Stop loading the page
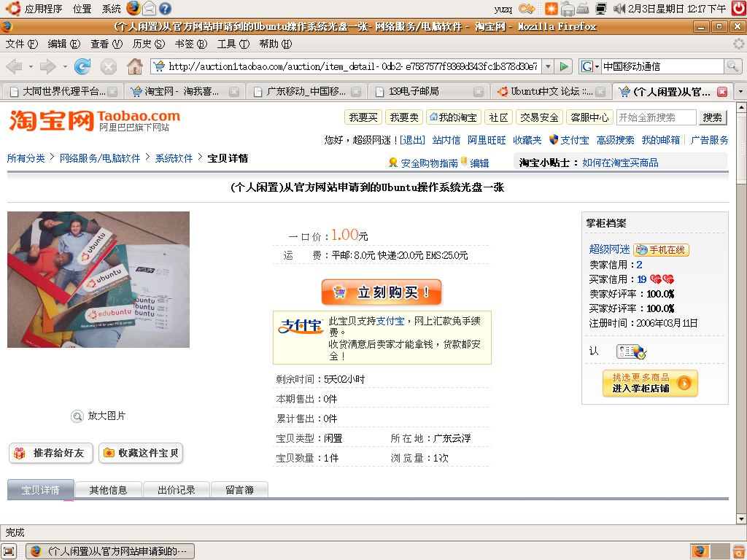Image resolution: width=747 pixels, height=560 pixels. tap(109, 66)
